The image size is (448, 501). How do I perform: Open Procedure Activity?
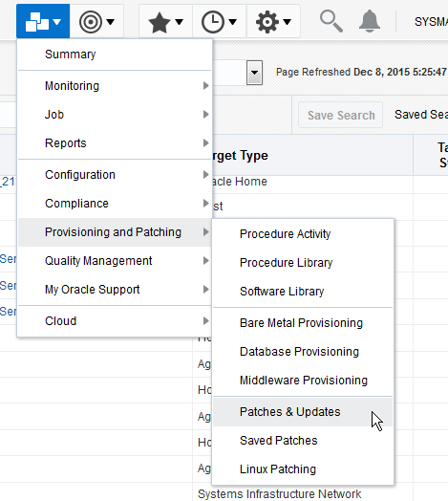click(x=303, y=234)
